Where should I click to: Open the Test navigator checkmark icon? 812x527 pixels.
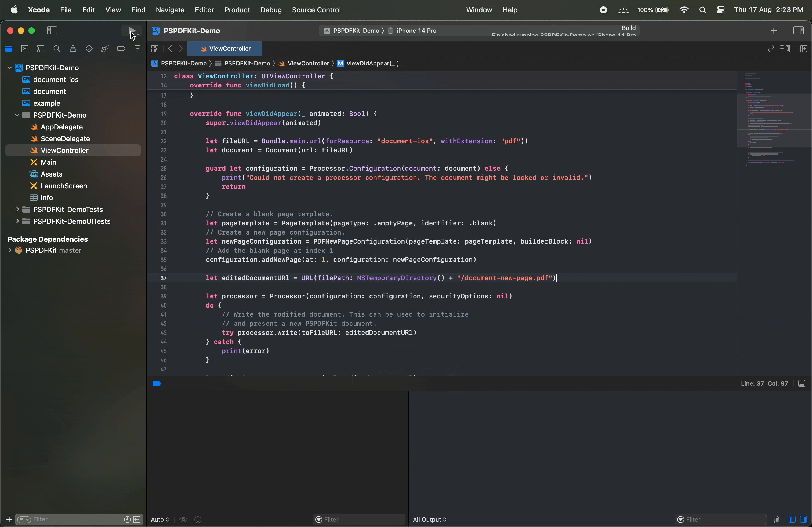(x=89, y=49)
